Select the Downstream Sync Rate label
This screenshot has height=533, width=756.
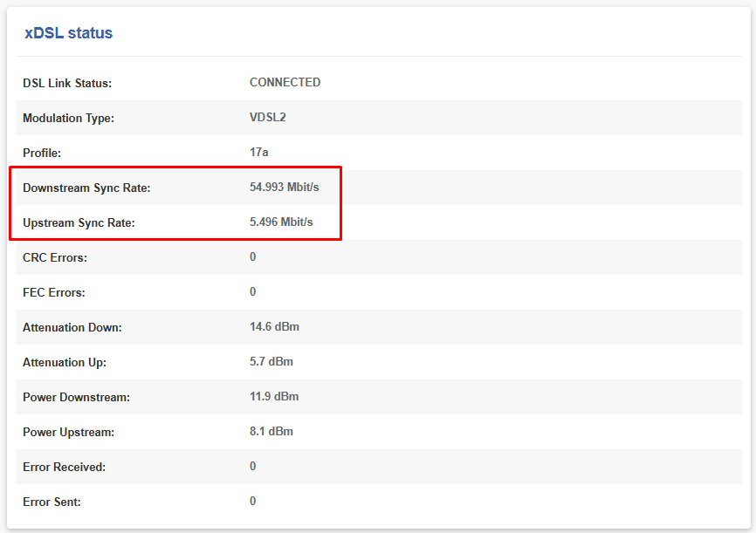tap(86, 188)
